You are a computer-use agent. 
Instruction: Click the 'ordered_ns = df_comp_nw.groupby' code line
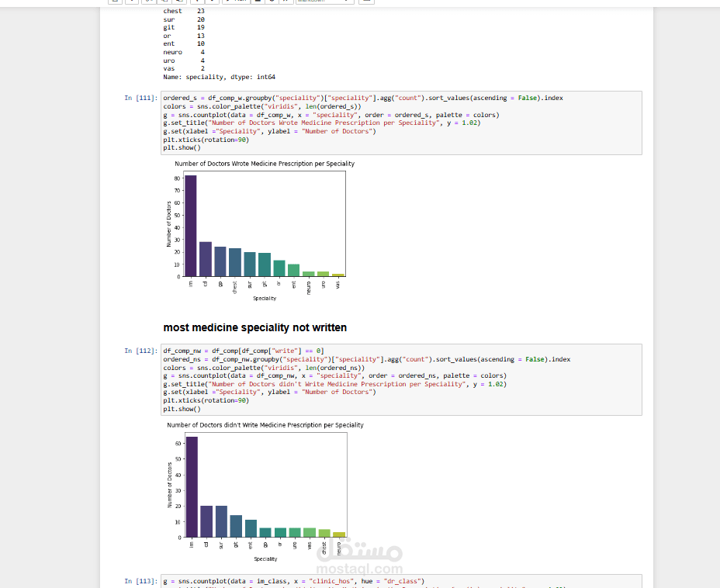pos(367,359)
